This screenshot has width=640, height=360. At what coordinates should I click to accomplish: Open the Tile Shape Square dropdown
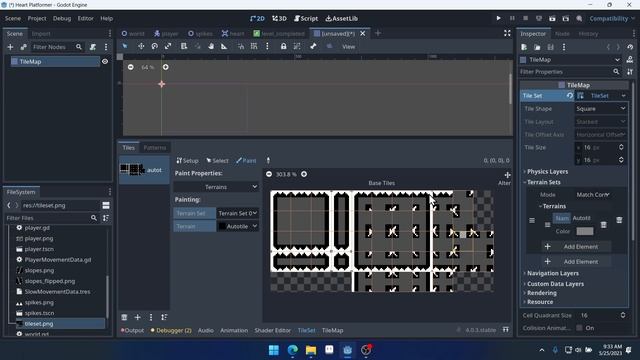coord(600,109)
